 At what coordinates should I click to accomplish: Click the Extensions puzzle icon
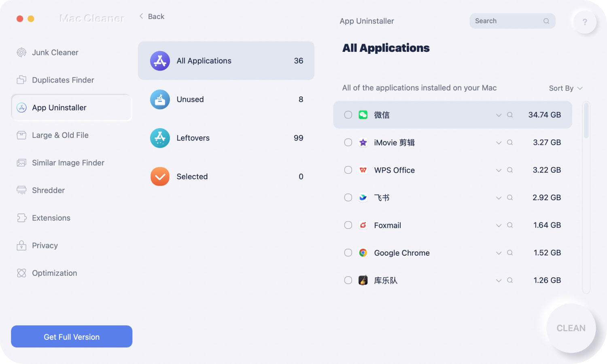point(21,218)
